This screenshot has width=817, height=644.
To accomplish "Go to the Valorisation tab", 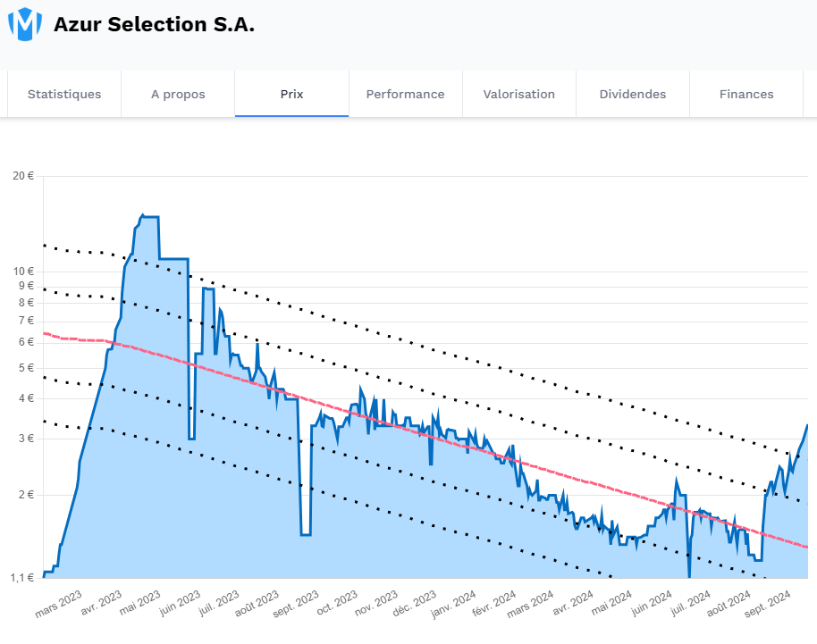I will (519, 94).
